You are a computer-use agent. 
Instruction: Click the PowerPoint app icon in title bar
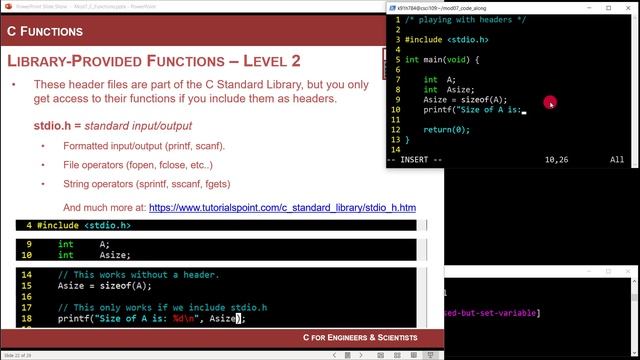[8, 6]
